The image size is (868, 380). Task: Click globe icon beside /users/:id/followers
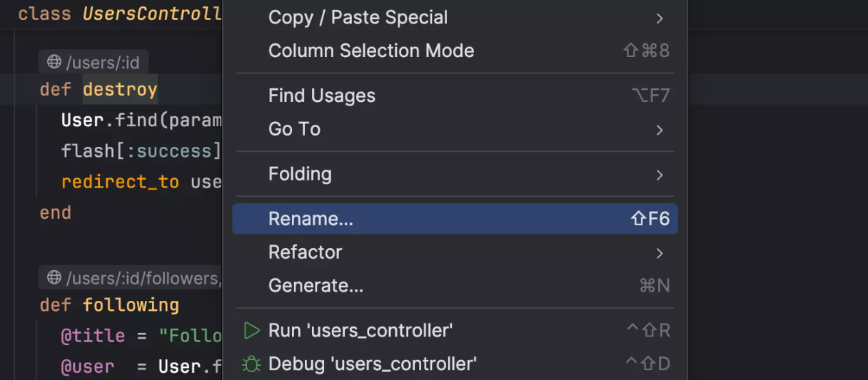tap(54, 277)
